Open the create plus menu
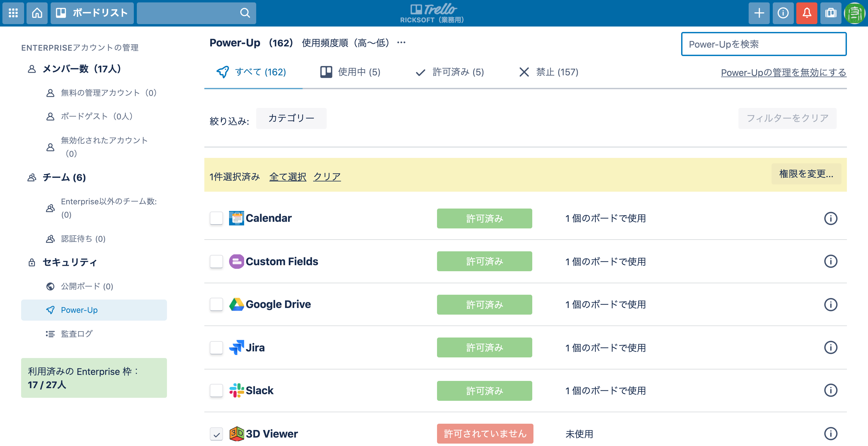Screen dimensions: 868x446 pyautogui.click(x=759, y=13)
